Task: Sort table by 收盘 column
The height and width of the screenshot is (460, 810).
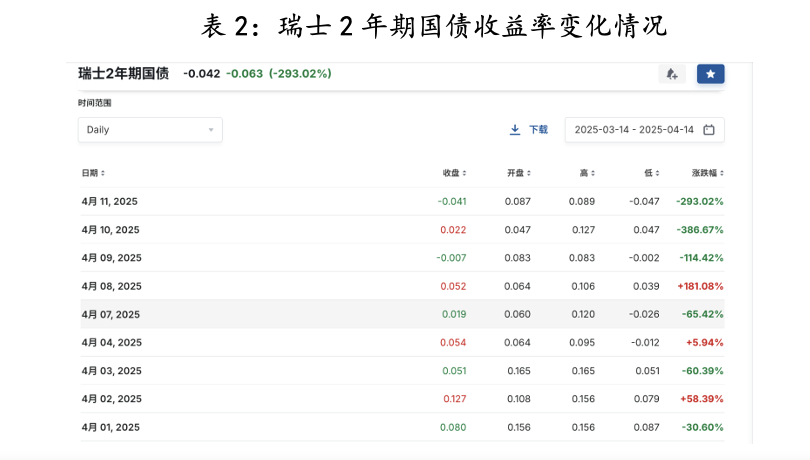Action: (x=454, y=173)
